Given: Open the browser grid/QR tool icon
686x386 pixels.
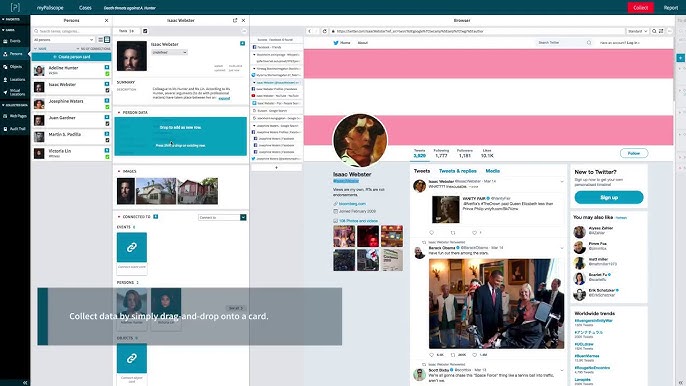Looking at the screenshot, I should (661, 31).
